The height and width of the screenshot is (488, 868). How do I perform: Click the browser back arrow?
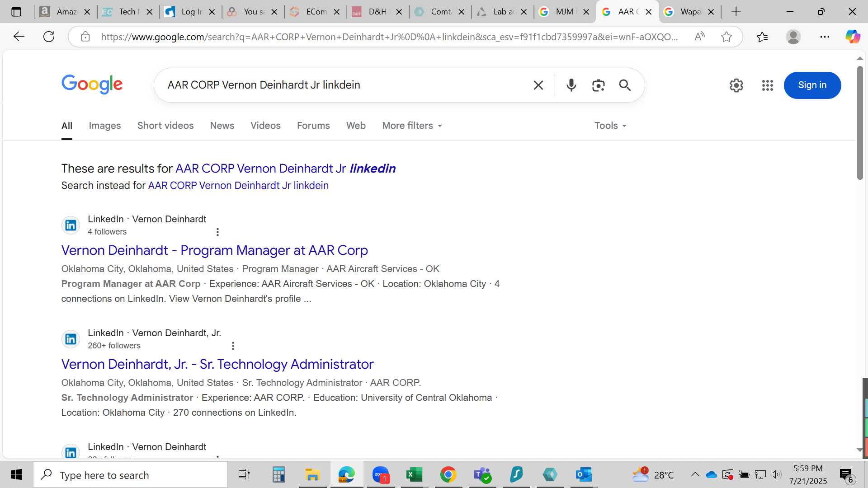click(x=19, y=37)
